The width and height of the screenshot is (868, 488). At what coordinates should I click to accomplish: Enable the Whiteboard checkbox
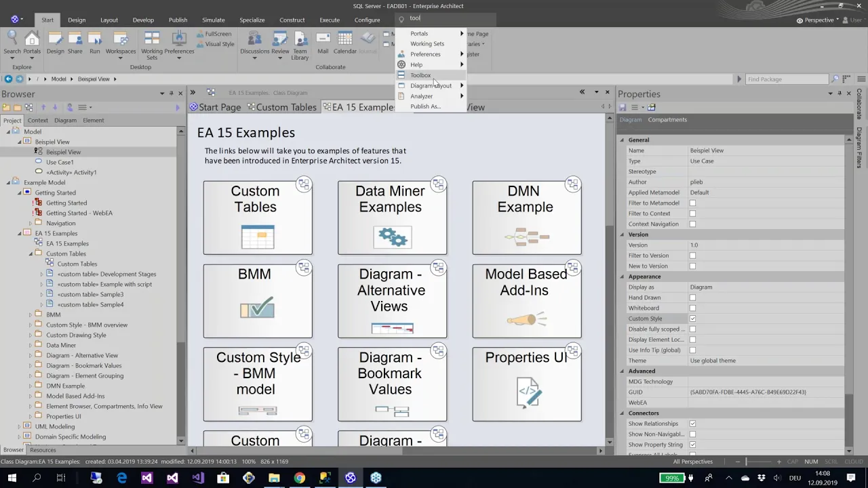pyautogui.click(x=692, y=308)
